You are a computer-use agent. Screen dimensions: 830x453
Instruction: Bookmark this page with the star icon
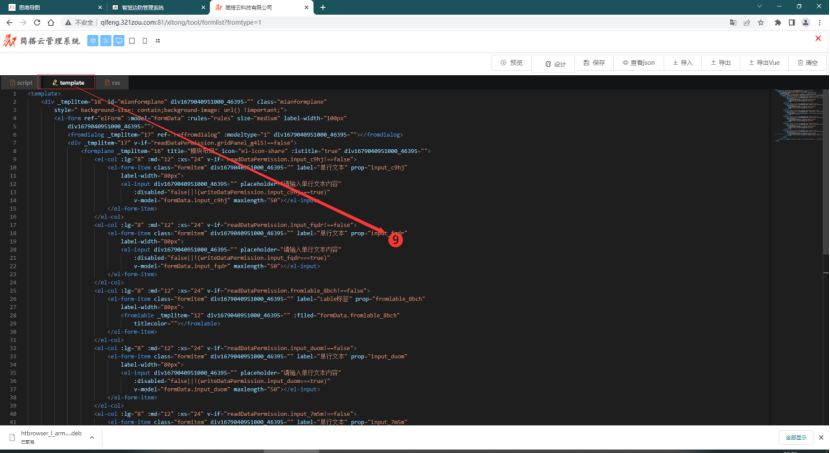(x=760, y=21)
